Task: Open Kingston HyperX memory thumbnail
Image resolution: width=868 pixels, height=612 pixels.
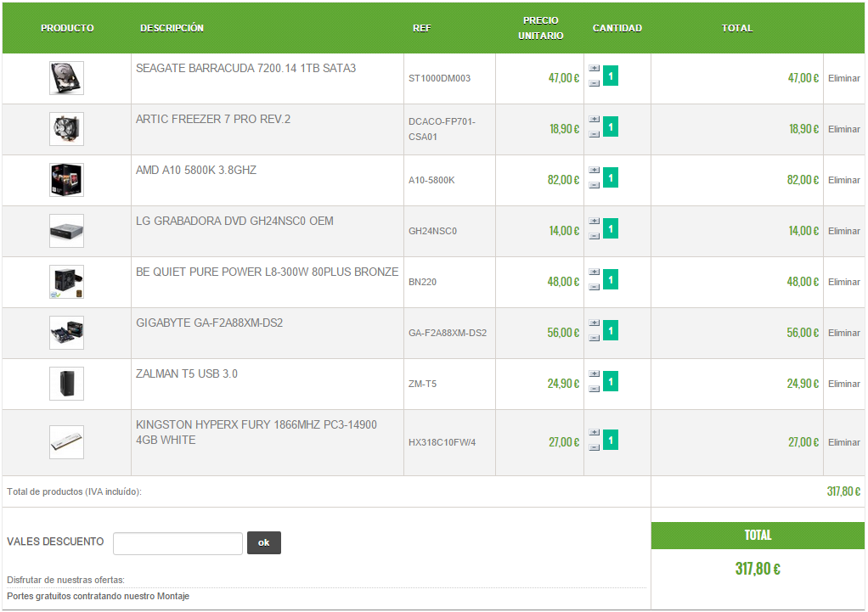Action: (x=66, y=442)
